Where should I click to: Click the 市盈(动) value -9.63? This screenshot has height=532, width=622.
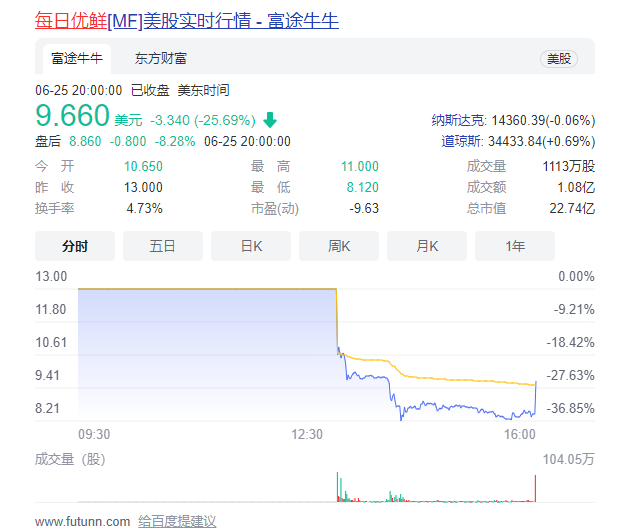[x=364, y=208]
